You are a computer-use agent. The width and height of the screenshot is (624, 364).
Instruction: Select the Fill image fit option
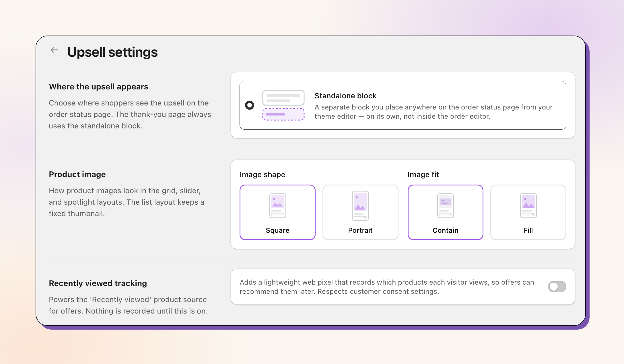(x=528, y=212)
